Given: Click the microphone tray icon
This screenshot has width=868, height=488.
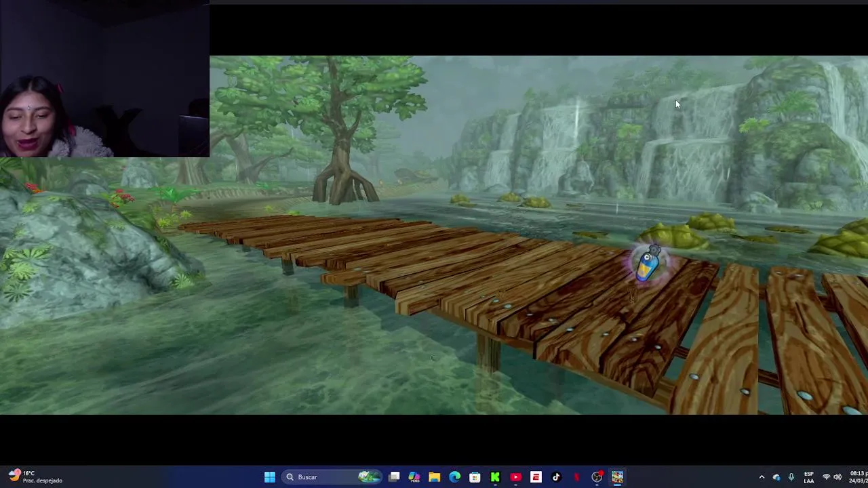Looking at the screenshot, I should (791, 477).
